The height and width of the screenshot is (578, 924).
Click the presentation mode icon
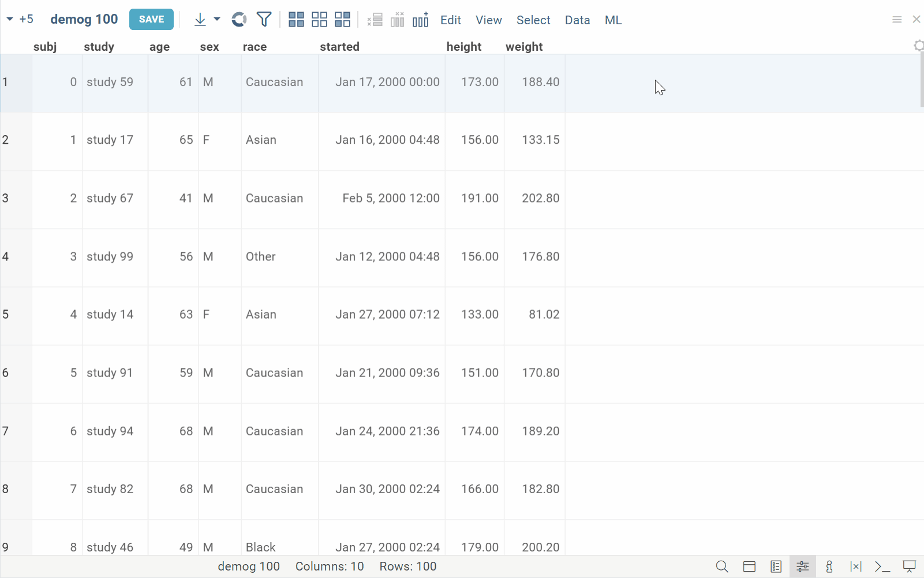tap(909, 566)
